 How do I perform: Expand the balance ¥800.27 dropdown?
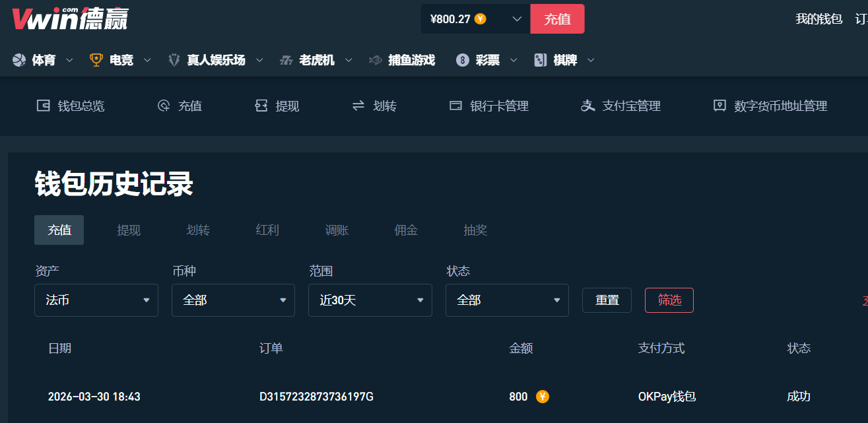click(517, 19)
